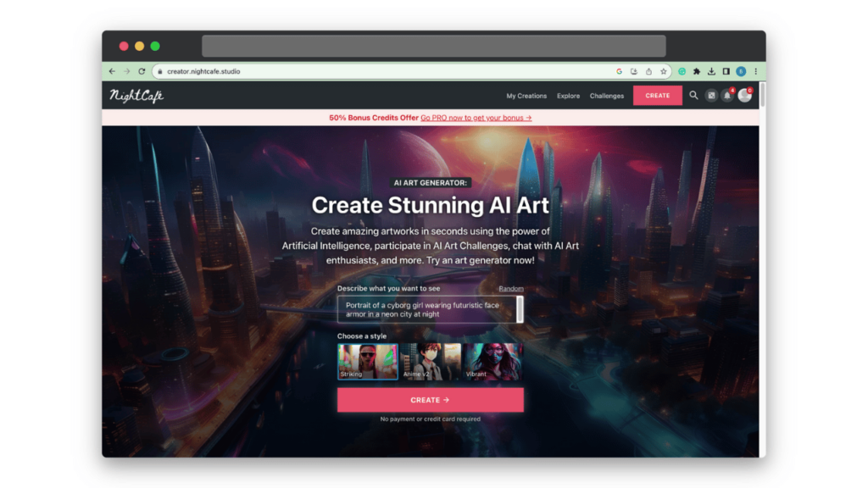The width and height of the screenshot is (868, 488).
Task: Click inside the prompt description field
Action: [424, 309]
